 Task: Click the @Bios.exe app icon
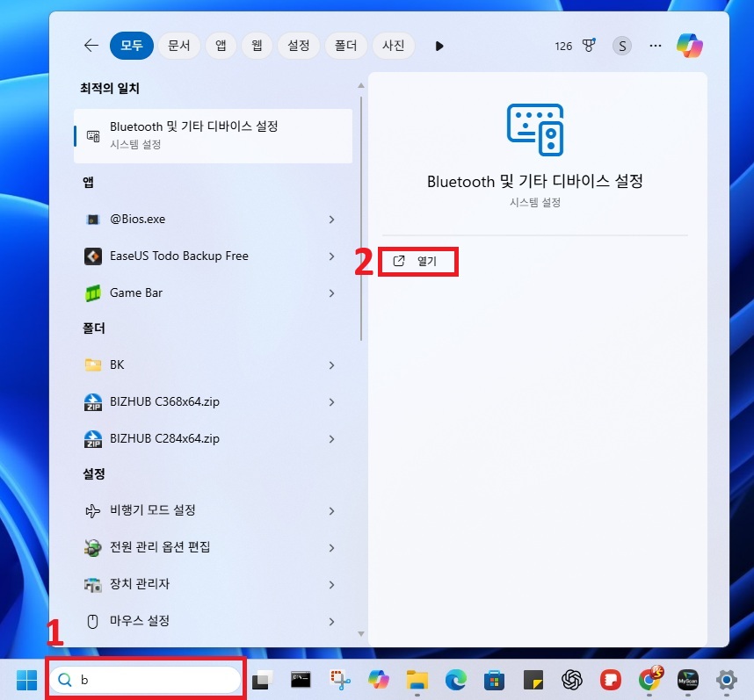coord(92,220)
